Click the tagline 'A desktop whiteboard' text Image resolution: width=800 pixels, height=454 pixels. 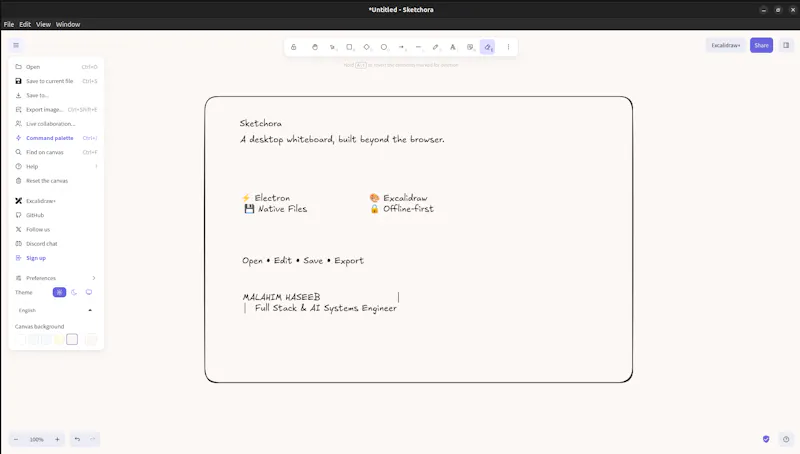[342, 139]
